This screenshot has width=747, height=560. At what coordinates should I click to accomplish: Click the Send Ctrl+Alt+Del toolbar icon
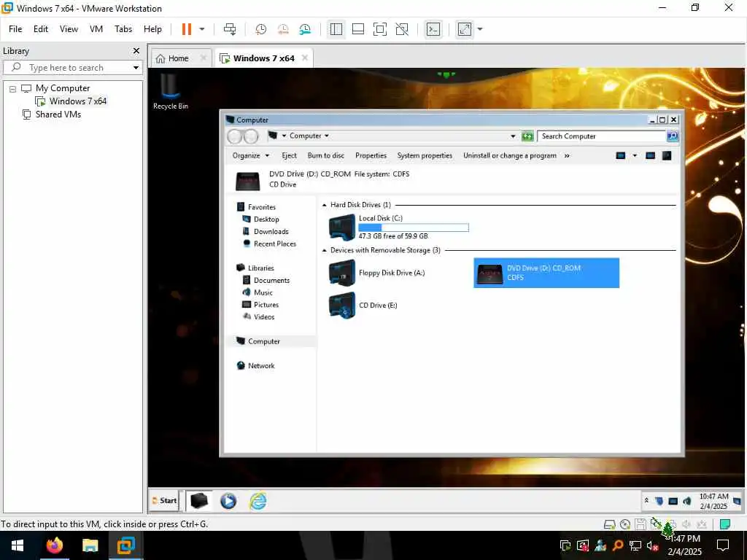click(230, 29)
